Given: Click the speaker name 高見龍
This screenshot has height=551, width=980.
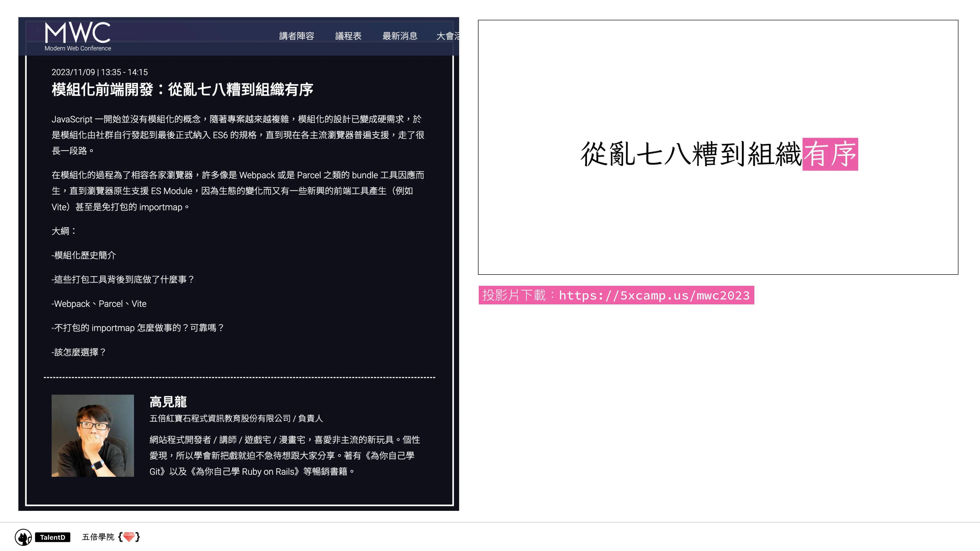Looking at the screenshot, I should pyautogui.click(x=169, y=402).
